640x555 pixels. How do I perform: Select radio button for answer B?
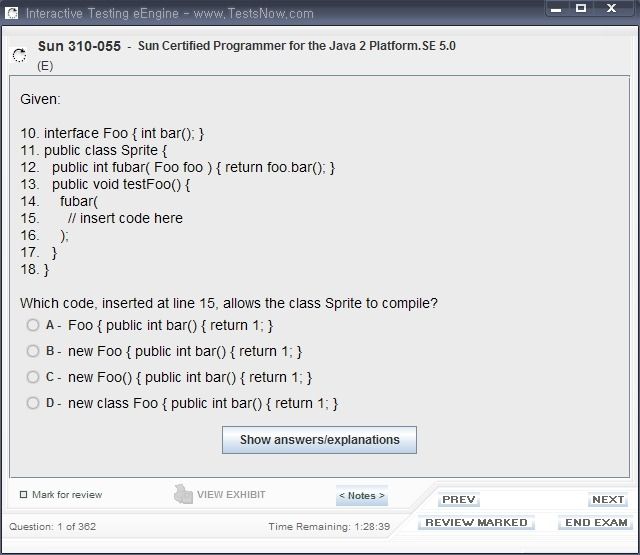[x=33, y=351]
